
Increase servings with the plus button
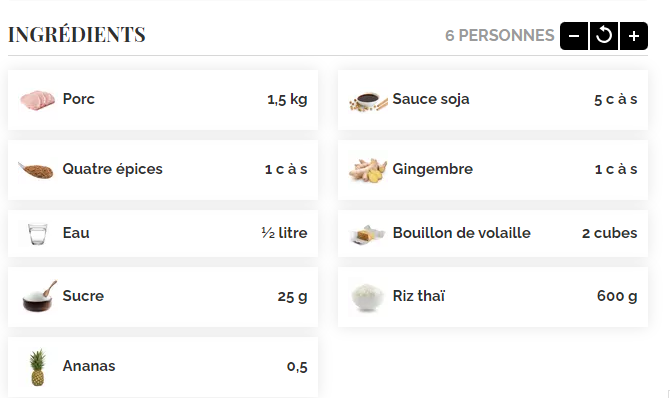point(634,36)
